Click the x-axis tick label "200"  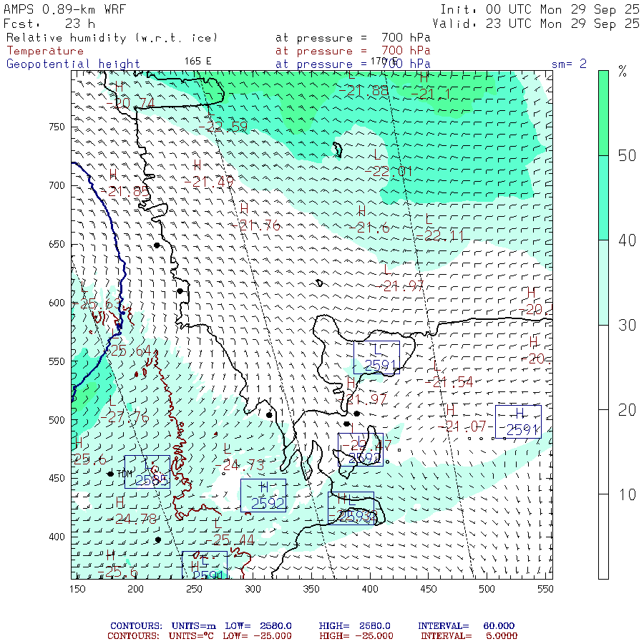(x=135, y=589)
